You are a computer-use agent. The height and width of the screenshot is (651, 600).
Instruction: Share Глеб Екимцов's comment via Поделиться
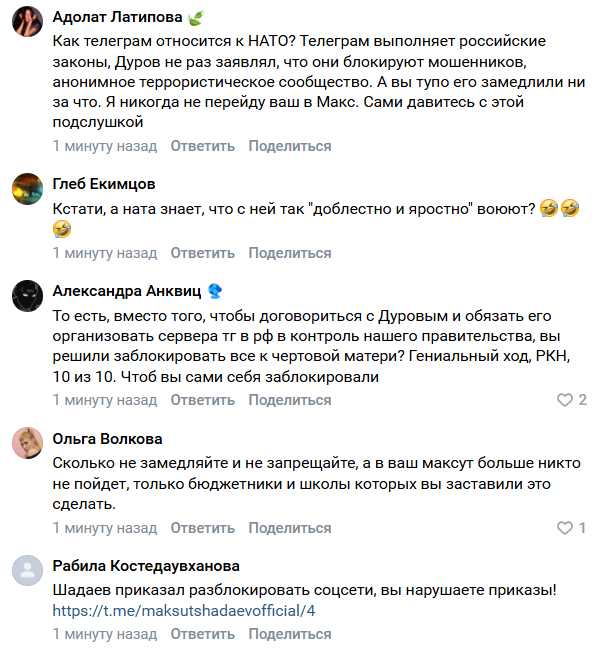tap(289, 253)
